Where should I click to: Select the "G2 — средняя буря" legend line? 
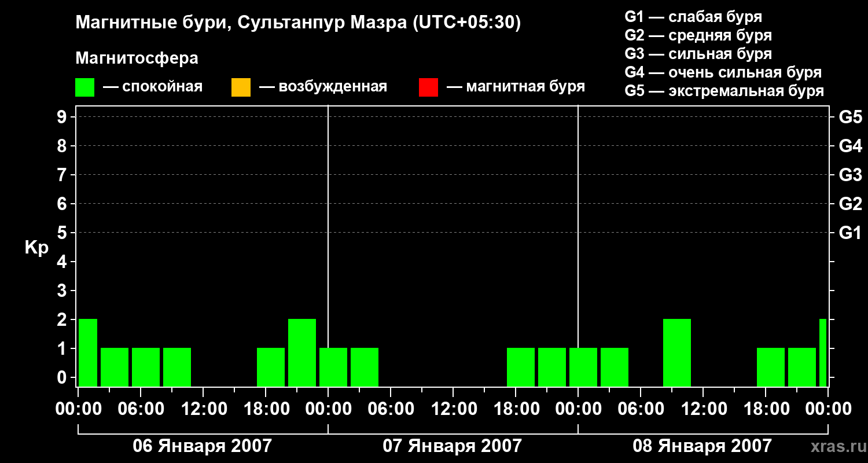(698, 35)
